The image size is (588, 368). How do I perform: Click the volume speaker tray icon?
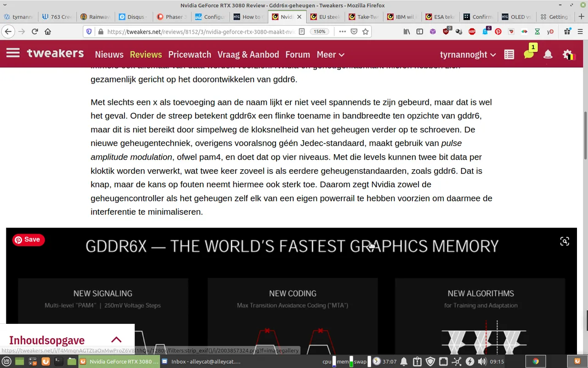coord(482,362)
